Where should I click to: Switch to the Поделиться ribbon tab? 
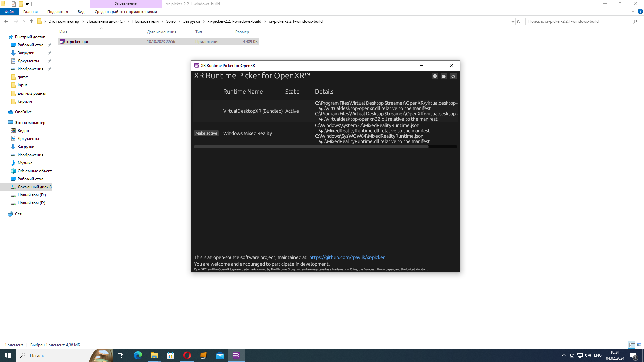(58, 12)
